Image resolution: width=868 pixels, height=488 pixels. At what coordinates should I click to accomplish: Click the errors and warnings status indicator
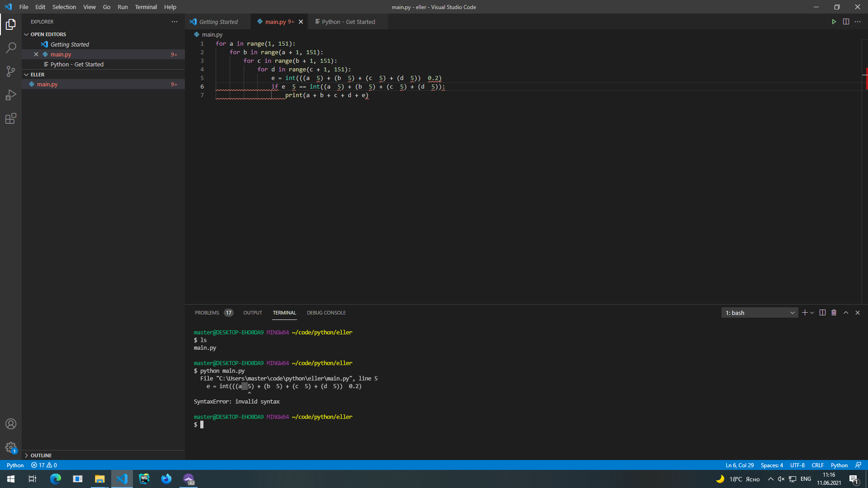44,465
